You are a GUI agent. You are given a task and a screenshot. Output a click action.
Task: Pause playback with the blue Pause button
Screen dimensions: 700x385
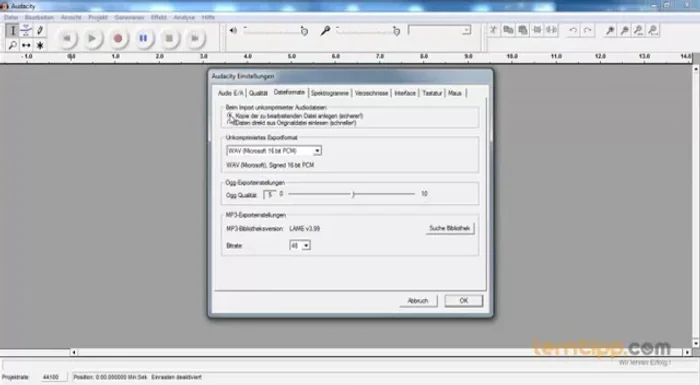pos(143,38)
